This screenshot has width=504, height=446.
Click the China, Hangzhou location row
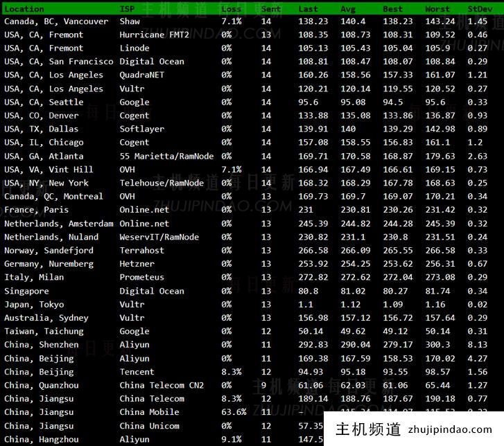pos(41,439)
